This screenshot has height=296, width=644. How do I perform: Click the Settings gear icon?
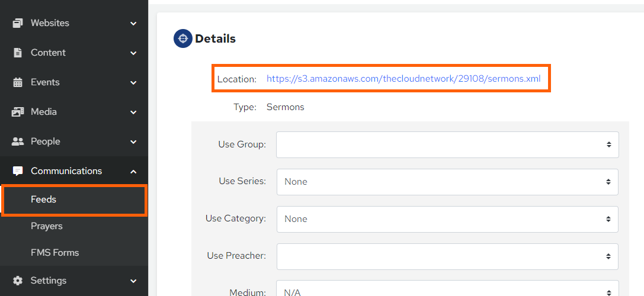[18, 281]
